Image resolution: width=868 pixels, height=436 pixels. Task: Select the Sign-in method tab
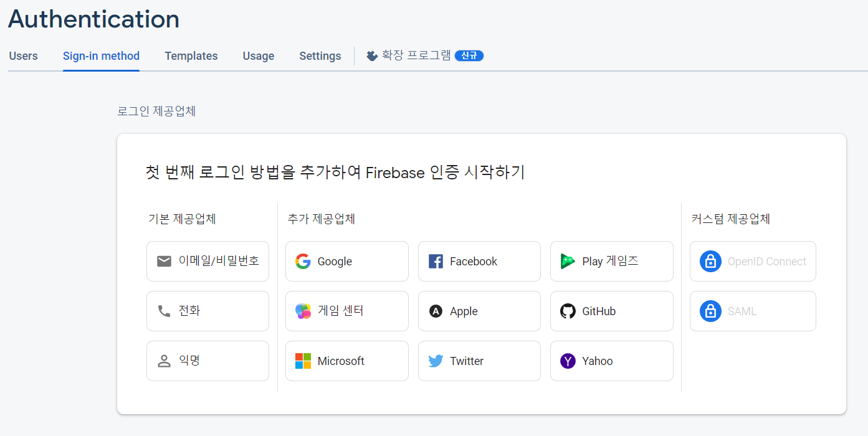pyautogui.click(x=101, y=56)
